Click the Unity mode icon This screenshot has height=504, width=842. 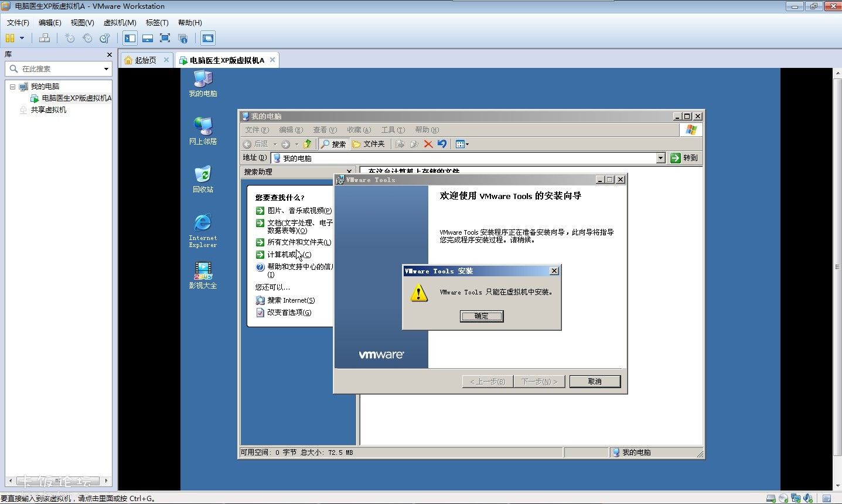coord(183,38)
